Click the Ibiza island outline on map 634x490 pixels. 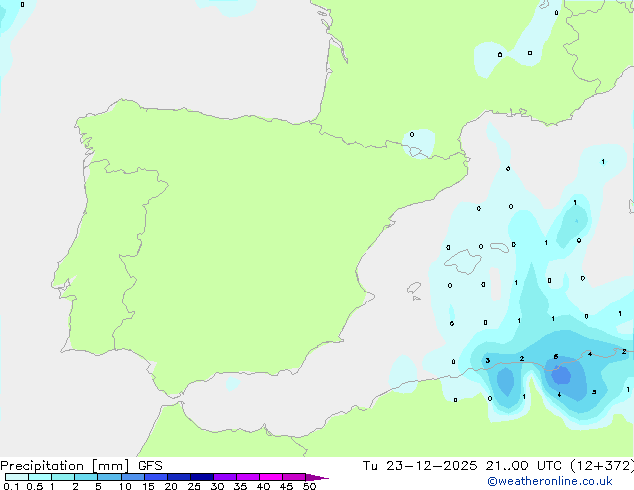414,288
